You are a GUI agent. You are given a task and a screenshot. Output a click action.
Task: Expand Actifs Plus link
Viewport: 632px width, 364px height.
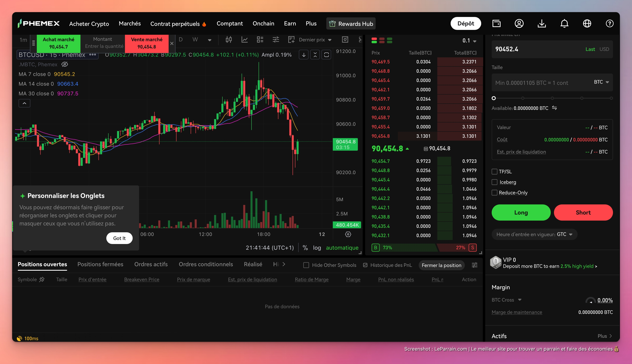(605, 336)
